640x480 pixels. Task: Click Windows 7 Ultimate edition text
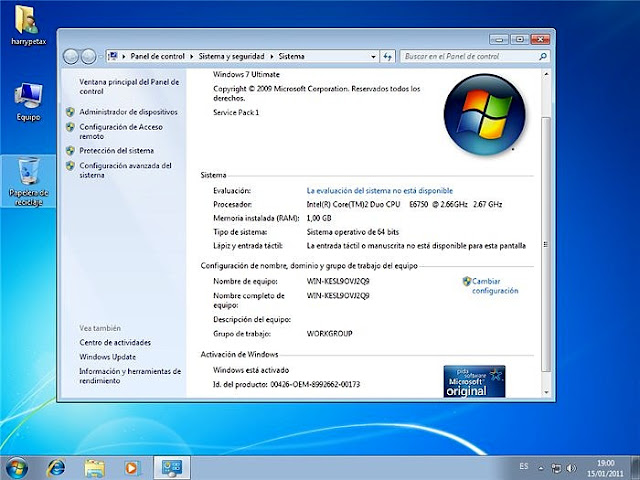(247, 74)
